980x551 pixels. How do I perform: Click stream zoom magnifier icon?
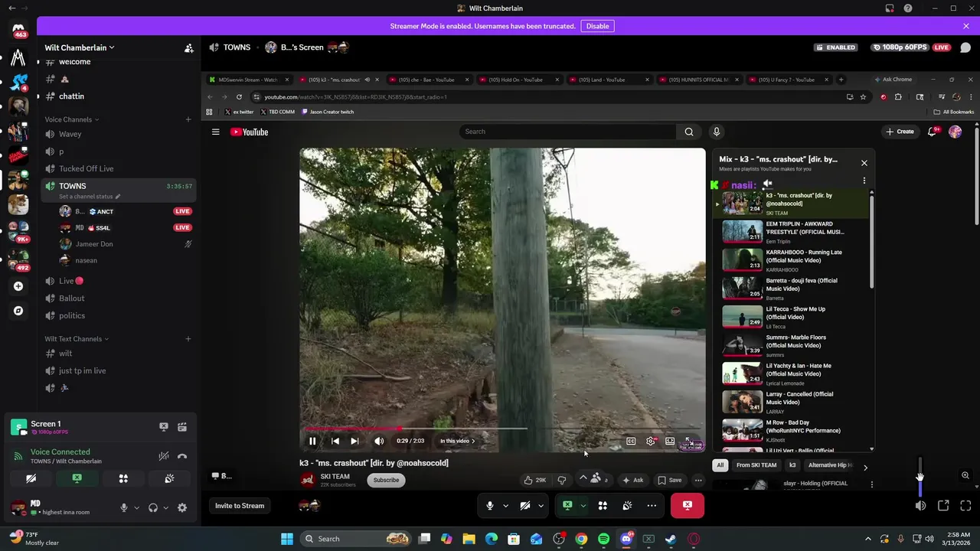(965, 475)
